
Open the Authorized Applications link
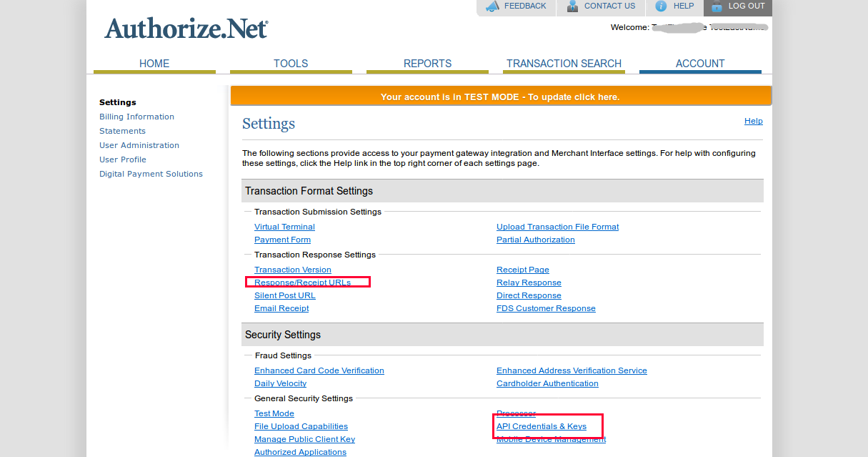pos(300,452)
